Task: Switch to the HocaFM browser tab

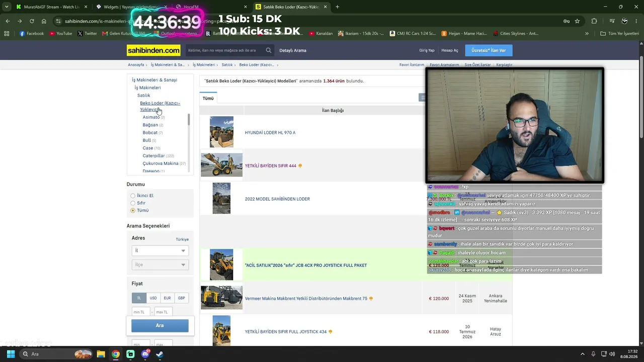Action: pyautogui.click(x=211, y=7)
